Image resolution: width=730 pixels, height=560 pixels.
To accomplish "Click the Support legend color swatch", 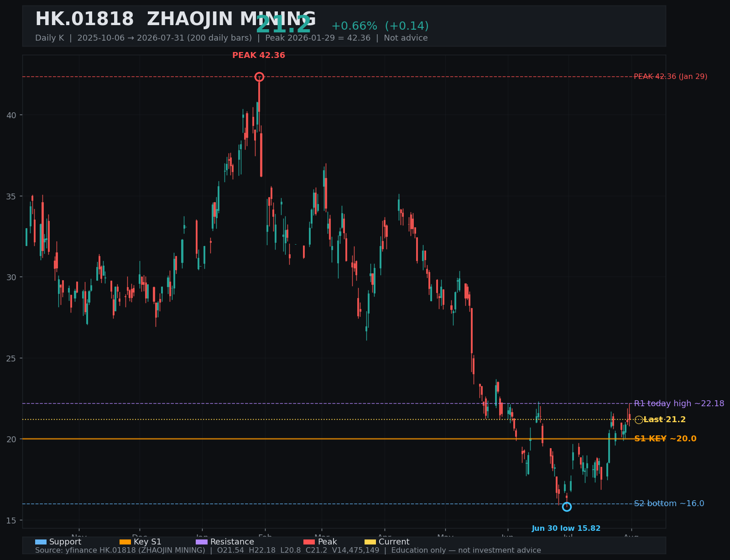I will tap(41, 542).
